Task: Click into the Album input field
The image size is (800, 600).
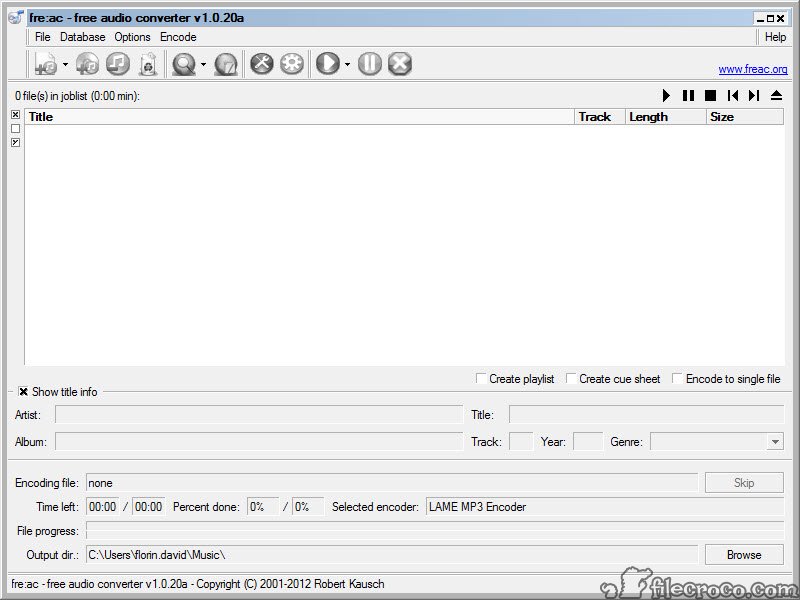Action: [259, 441]
